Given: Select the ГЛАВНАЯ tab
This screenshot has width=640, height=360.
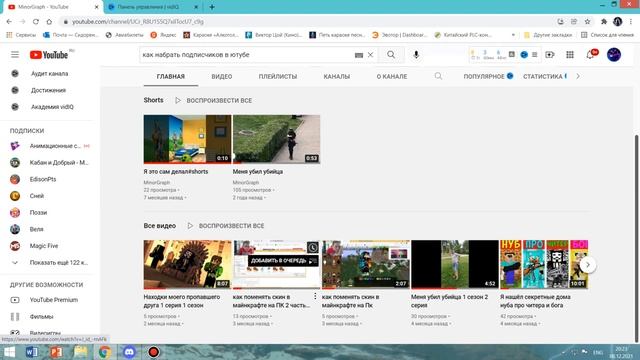Looking at the screenshot, I should (171, 76).
